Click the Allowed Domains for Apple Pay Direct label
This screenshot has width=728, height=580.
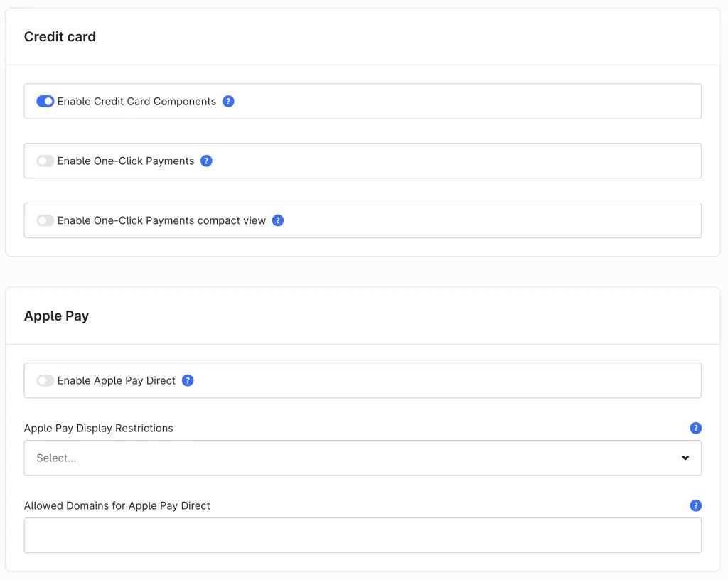117,505
